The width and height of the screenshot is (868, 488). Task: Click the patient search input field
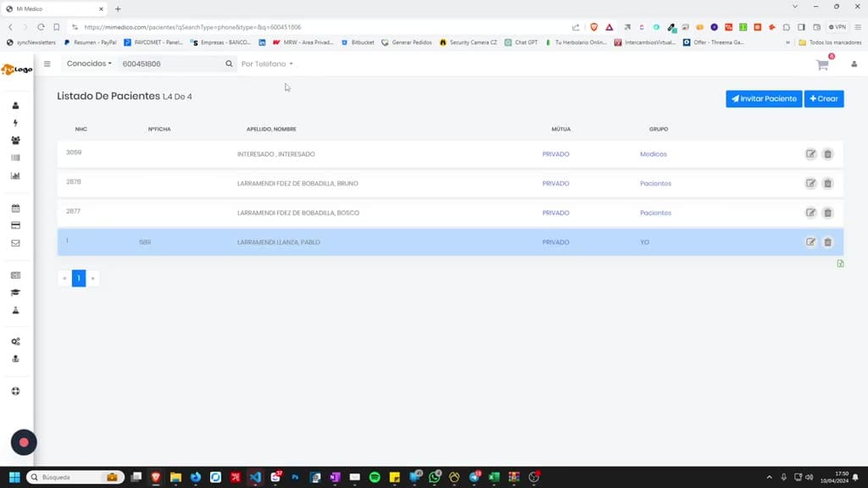(171, 64)
